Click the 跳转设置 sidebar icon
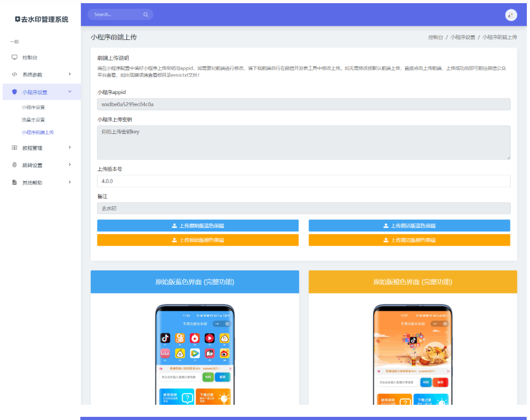The image size is (530, 420). (15, 165)
